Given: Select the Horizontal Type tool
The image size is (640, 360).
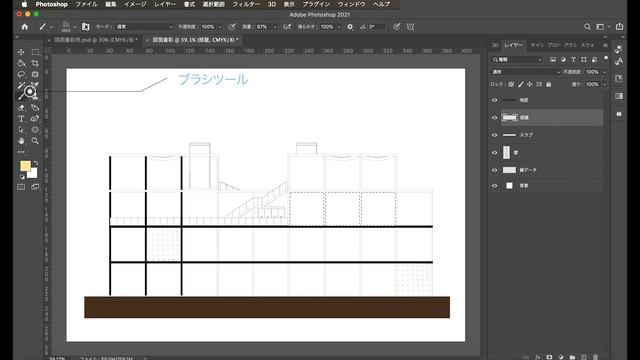Looking at the screenshot, I should pyautogui.click(x=21, y=119).
